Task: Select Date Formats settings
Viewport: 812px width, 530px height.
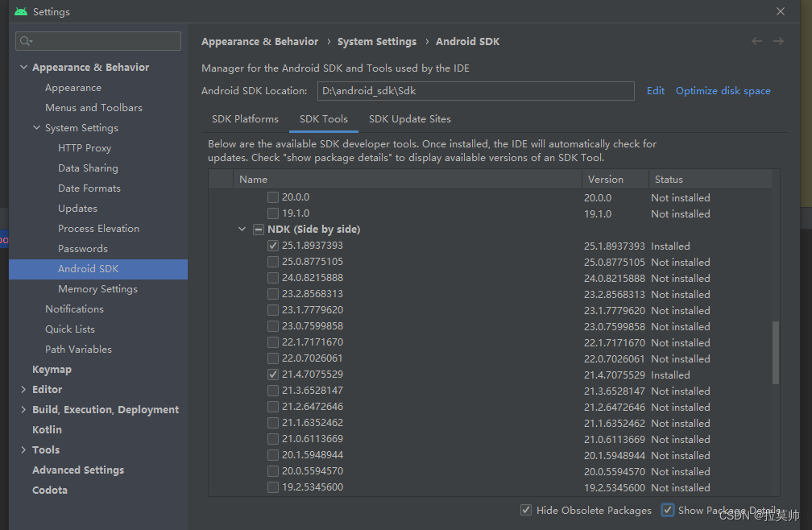Action: 89,188
